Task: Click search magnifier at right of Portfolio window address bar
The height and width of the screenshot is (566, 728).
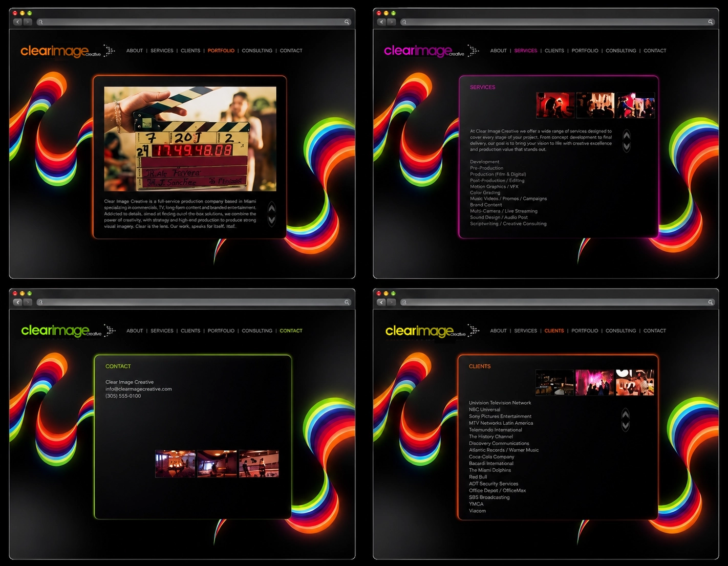Action: coord(347,22)
